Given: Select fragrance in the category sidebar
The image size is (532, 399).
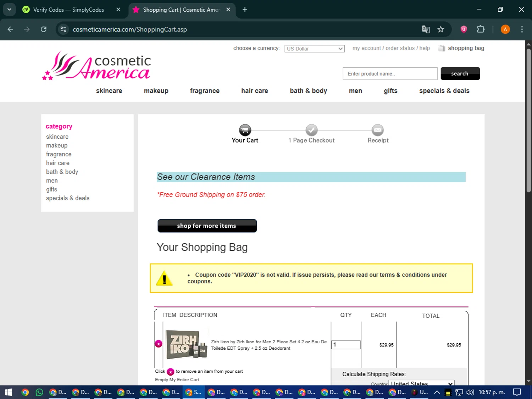Looking at the screenshot, I should pos(59,154).
